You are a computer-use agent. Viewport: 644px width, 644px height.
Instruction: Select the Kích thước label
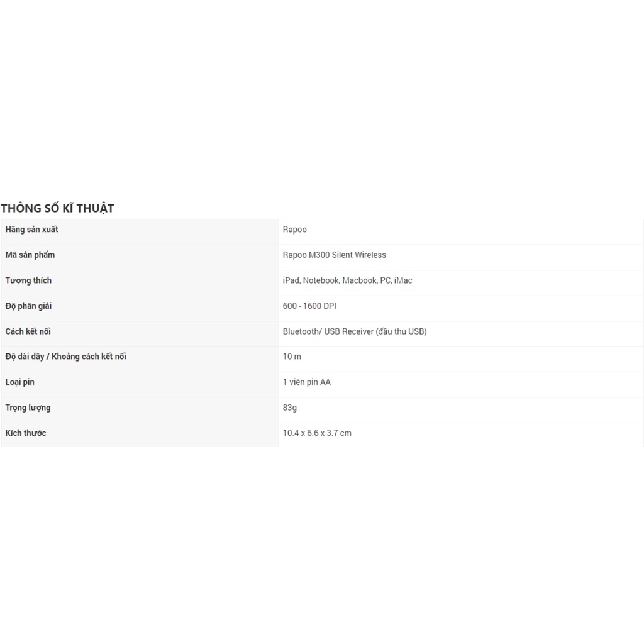(x=26, y=433)
